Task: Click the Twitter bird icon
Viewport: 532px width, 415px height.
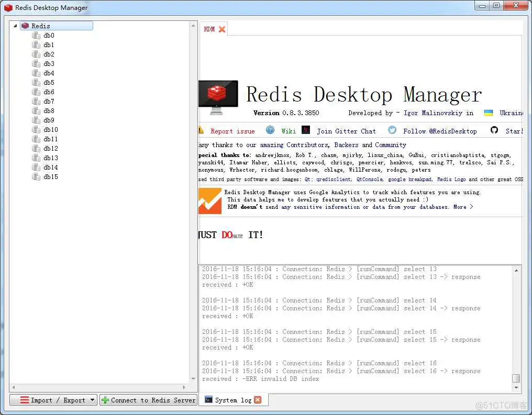Action: (x=391, y=130)
